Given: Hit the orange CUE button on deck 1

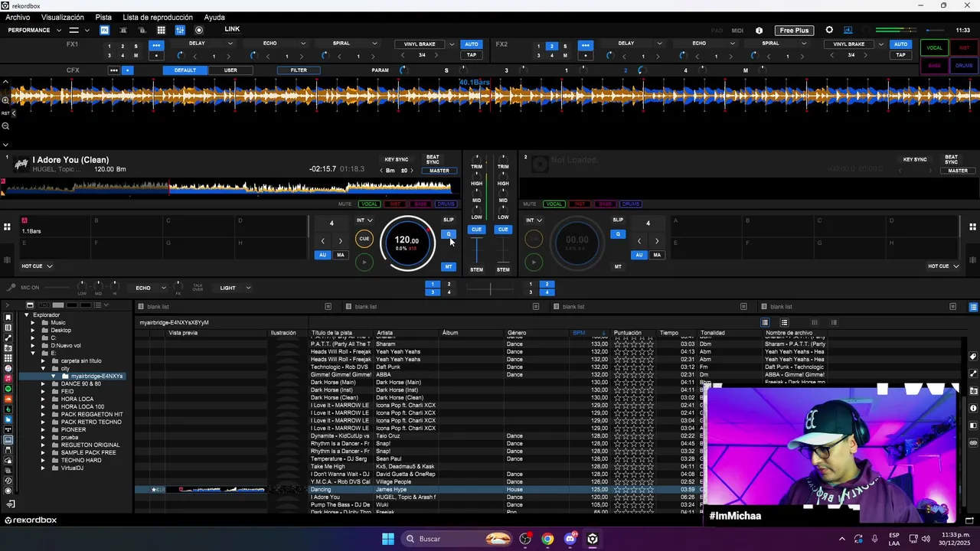Looking at the screenshot, I should point(364,239).
